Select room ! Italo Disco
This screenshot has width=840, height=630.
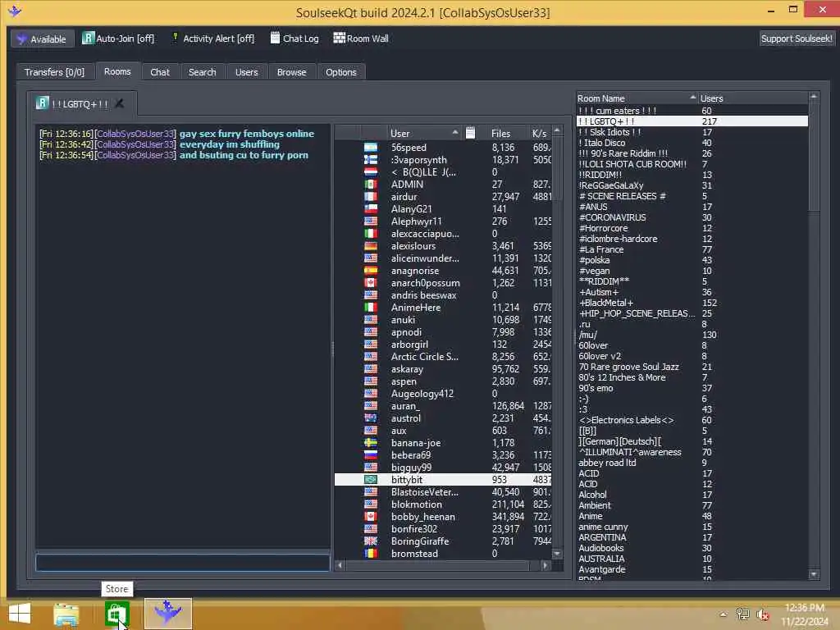click(692, 143)
